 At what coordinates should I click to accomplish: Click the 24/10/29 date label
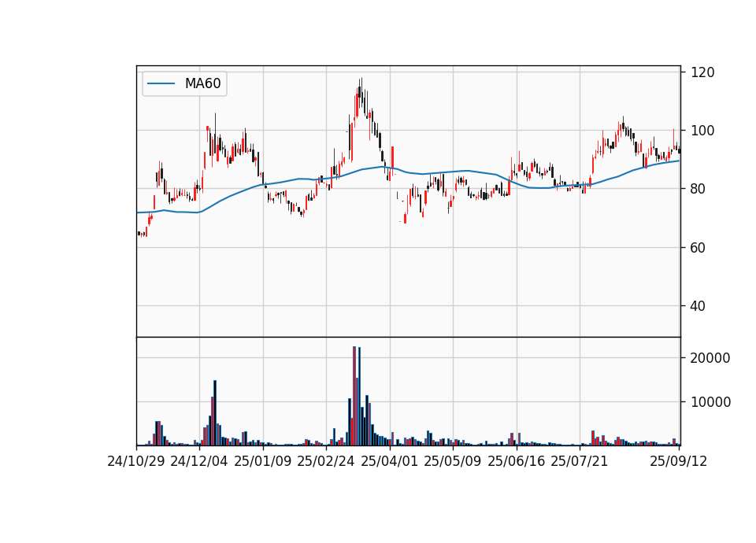(x=136, y=461)
